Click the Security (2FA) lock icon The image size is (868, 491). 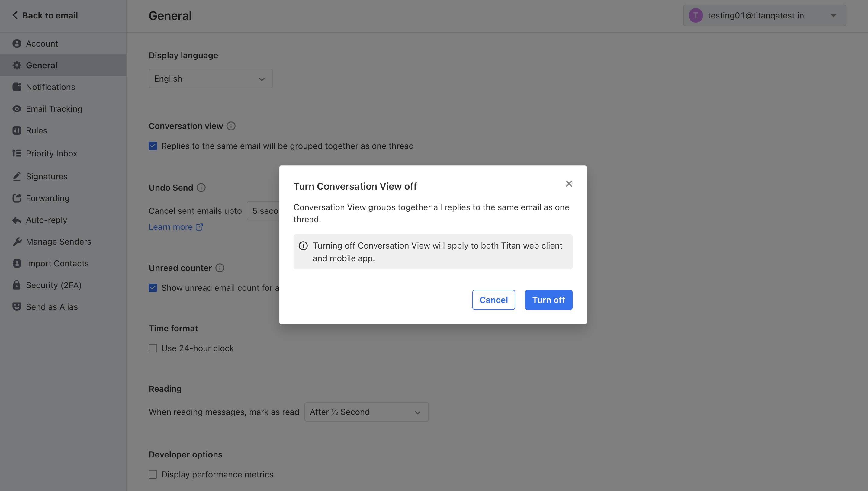point(17,285)
